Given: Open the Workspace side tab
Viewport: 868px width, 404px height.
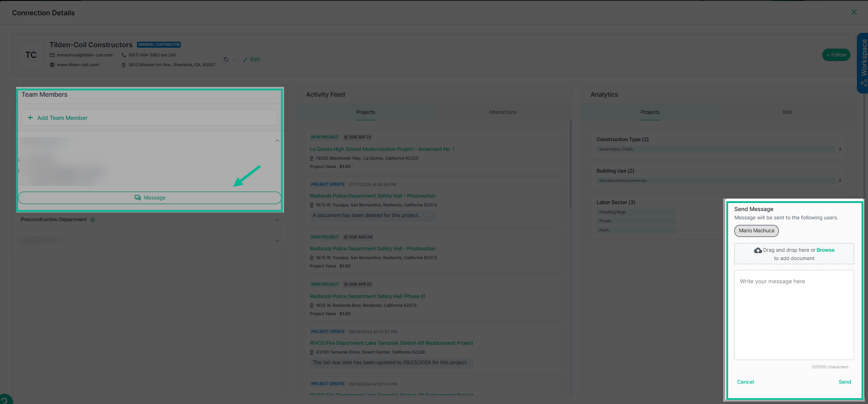Looking at the screenshot, I should pos(863,63).
